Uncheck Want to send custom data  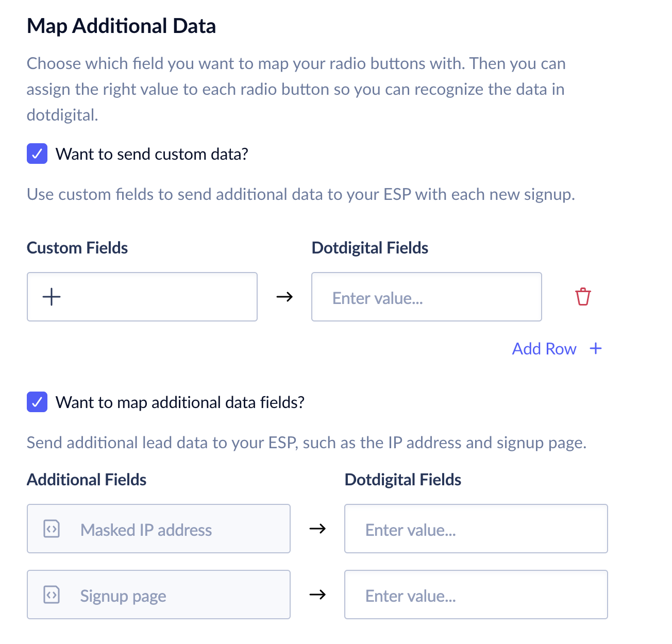(37, 154)
